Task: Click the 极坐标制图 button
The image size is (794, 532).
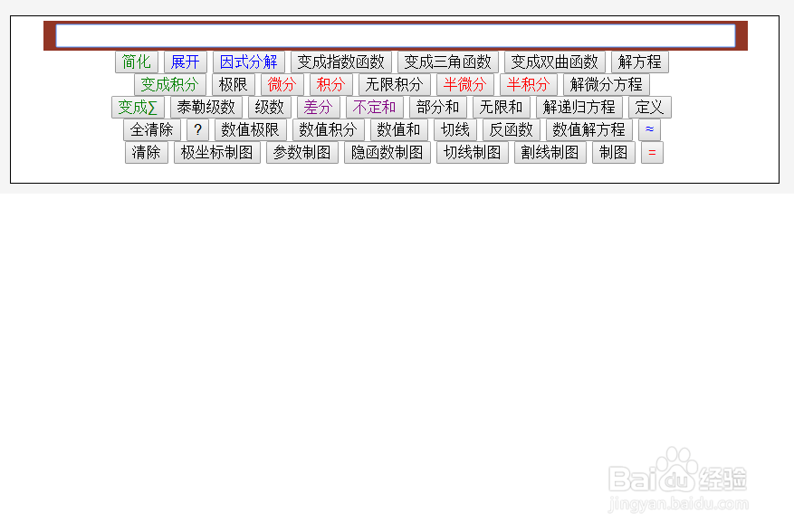Action: [x=217, y=152]
